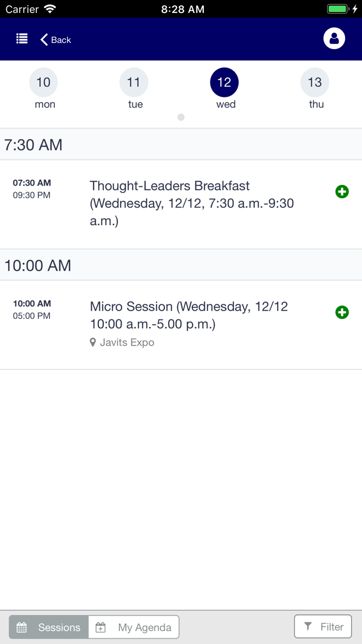Tap the date pager dot indicator
This screenshot has height=644, width=362.
[x=181, y=117]
